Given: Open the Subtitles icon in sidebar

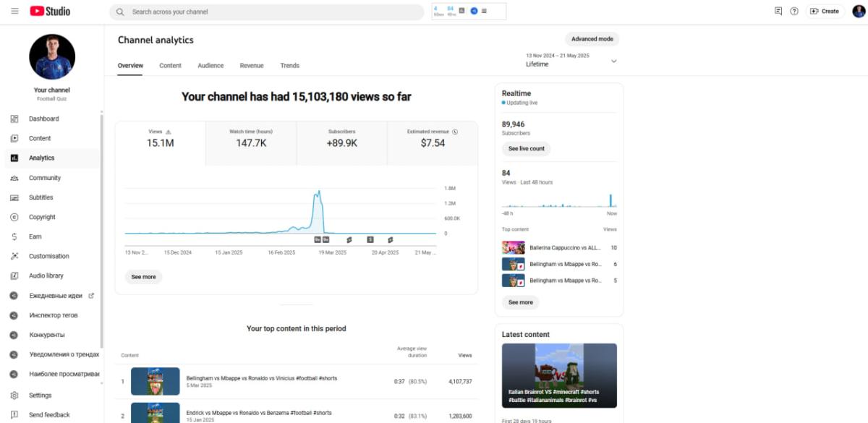Looking at the screenshot, I should (x=14, y=197).
